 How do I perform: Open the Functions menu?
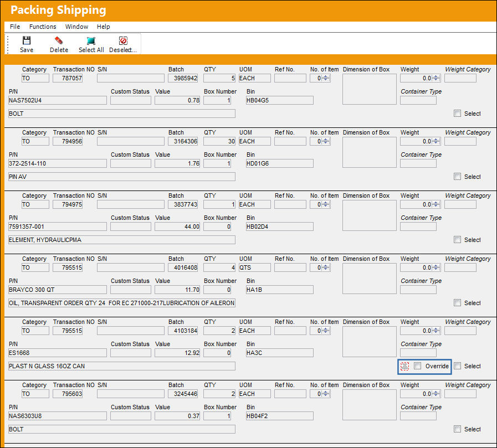pos(43,27)
